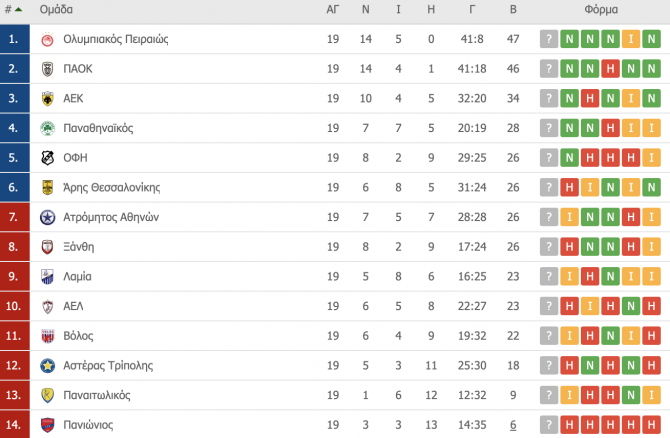Screen dimensions: 670x438
Task: Click the Φόρμα column header
Action: tap(601, 9)
